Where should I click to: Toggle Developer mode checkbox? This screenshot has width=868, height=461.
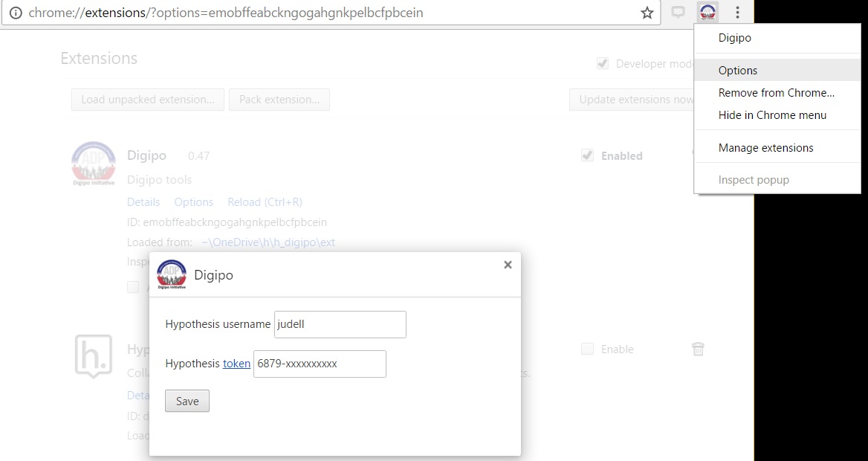[x=603, y=64]
